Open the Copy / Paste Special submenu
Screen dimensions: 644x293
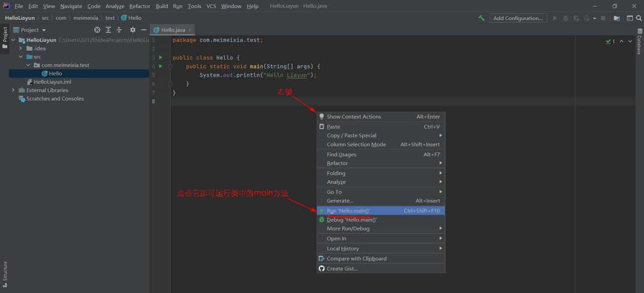pyautogui.click(x=352, y=135)
